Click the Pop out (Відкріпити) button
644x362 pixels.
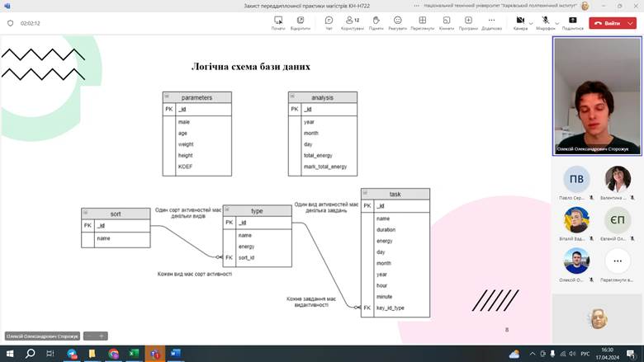(301, 22)
